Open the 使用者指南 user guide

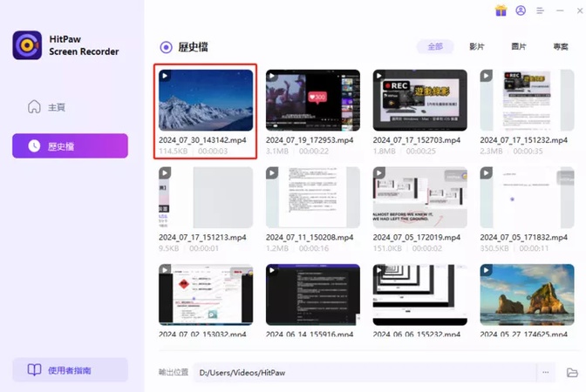pos(70,370)
